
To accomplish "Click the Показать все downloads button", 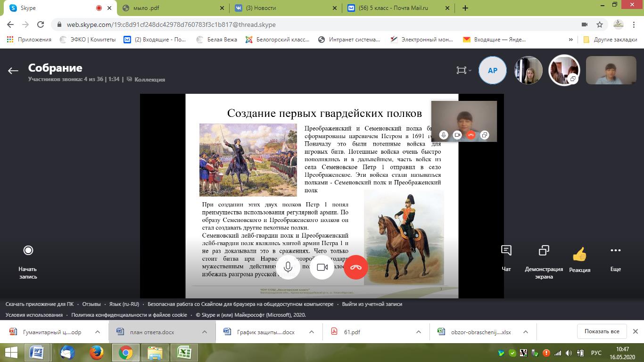I will [602, 331].
